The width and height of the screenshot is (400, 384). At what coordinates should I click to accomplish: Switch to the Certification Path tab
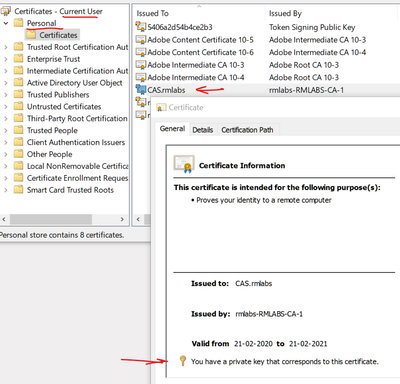247,130
